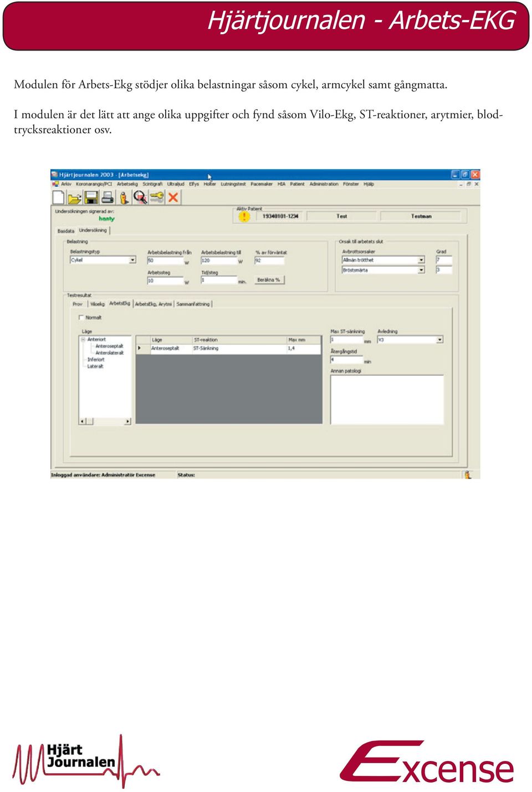Click the magnifier search toolbar icon

click(140, 197)
